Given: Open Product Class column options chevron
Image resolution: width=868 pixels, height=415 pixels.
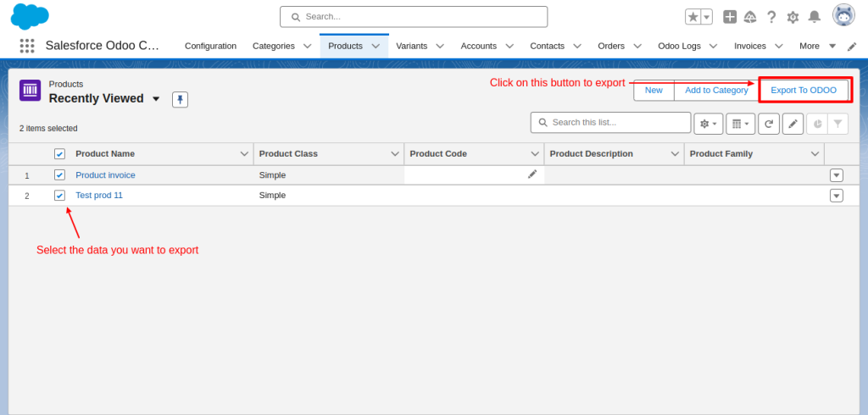Looking at the screenshot, I should 395,154.
